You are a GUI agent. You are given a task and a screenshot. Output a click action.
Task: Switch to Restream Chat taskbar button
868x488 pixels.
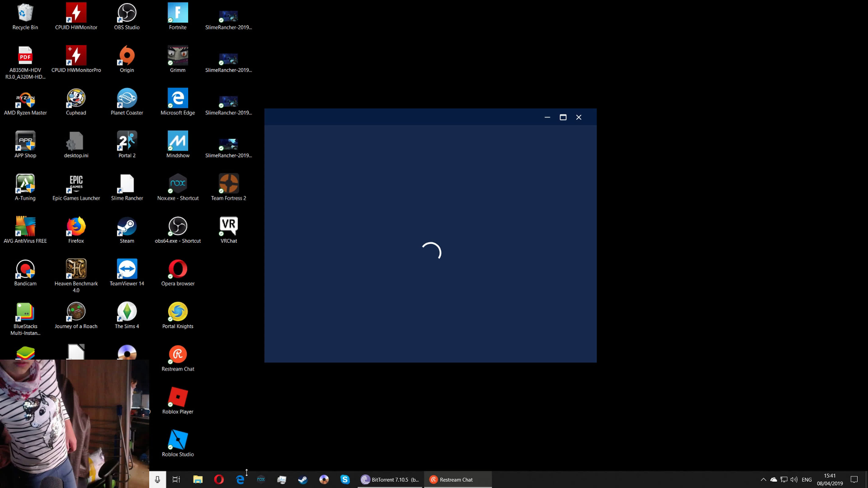(458, 480)
